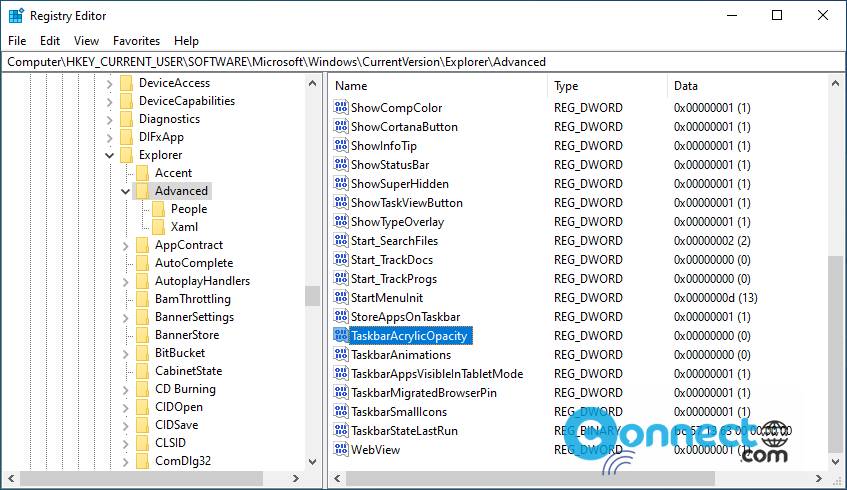Collapse the Explorer key
This screenshot has width=847, height=490.
click(x=110, y=156)
